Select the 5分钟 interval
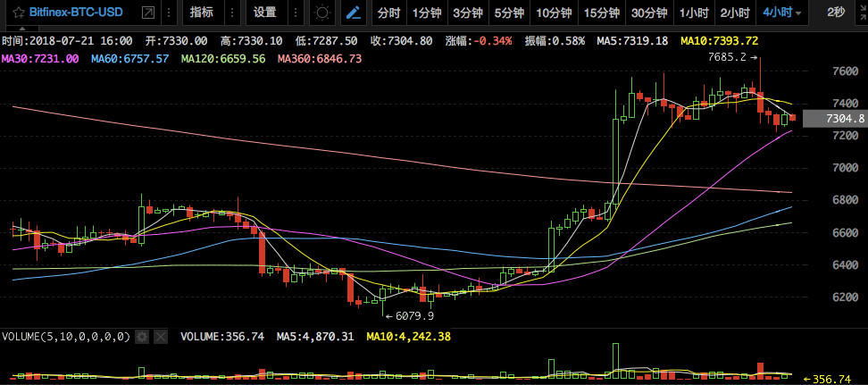Image resolution: width=868 pixels, height=385 pixels. coord(509,13)
